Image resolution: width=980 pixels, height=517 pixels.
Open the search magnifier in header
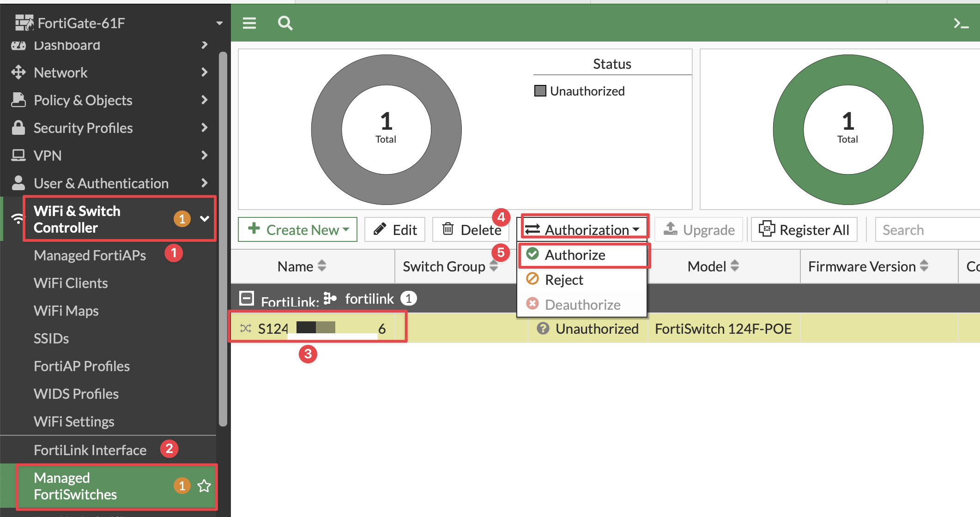pos(285,23)
